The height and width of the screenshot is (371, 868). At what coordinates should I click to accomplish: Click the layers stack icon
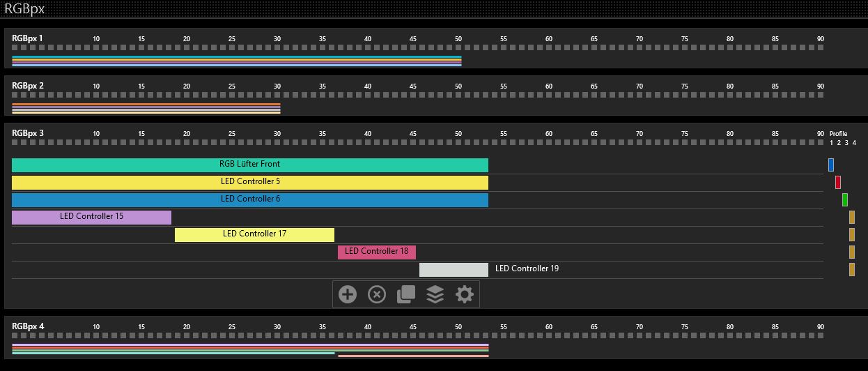click(435, 294)
